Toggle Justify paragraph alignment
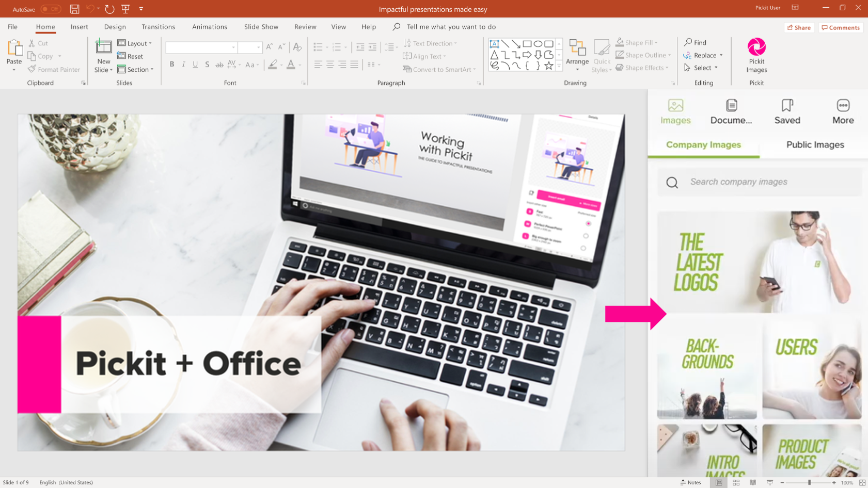Image resolution: width=868 pixels, height=488 pixels. click(354, 64)
